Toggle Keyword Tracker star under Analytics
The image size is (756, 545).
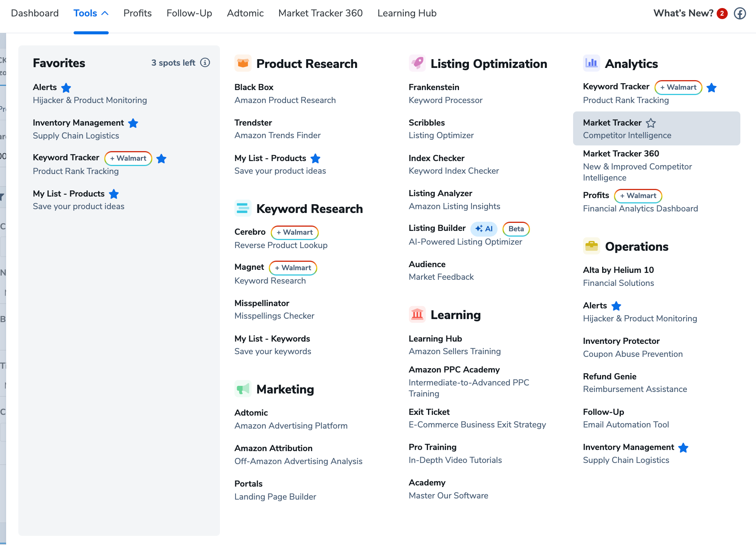coord(711,88)
